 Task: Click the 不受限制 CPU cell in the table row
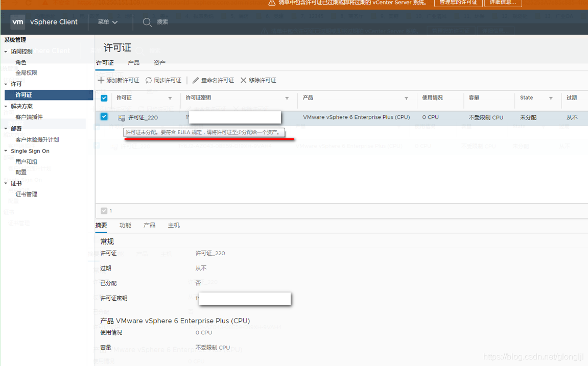coord(486,117)
